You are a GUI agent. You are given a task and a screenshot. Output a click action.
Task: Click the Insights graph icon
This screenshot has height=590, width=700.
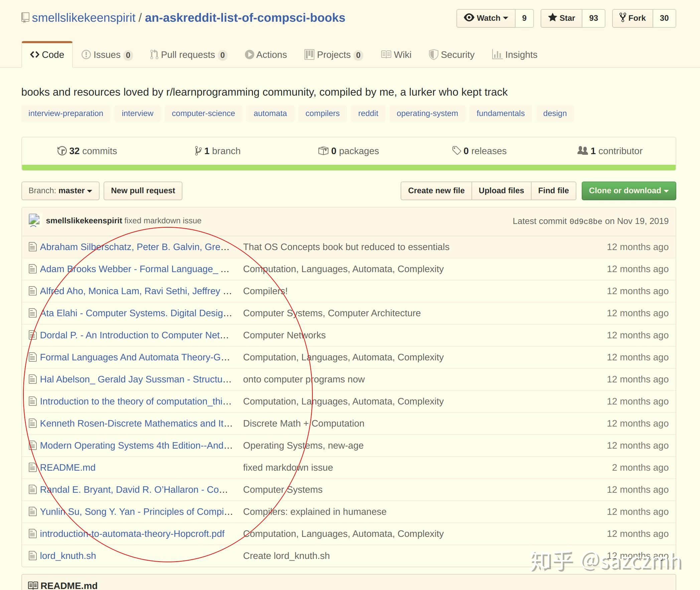497,54
